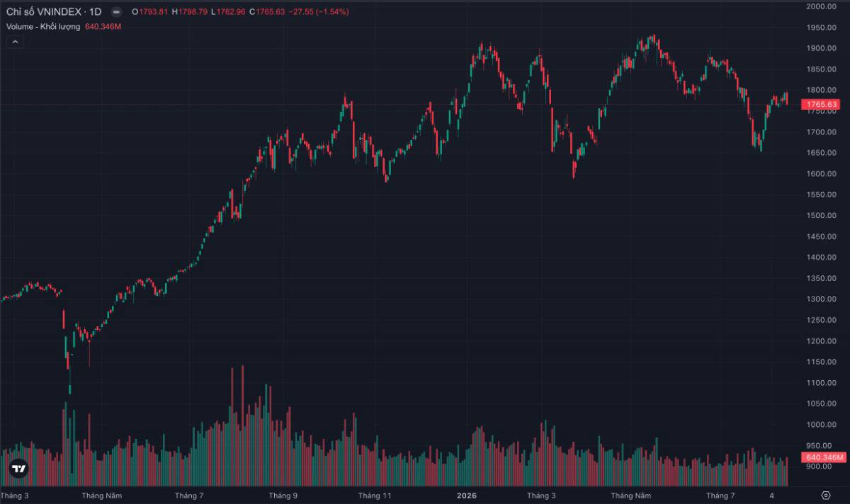Click the Tháng 11 time axis label
The image size is (850, 504).
point(375,496)
